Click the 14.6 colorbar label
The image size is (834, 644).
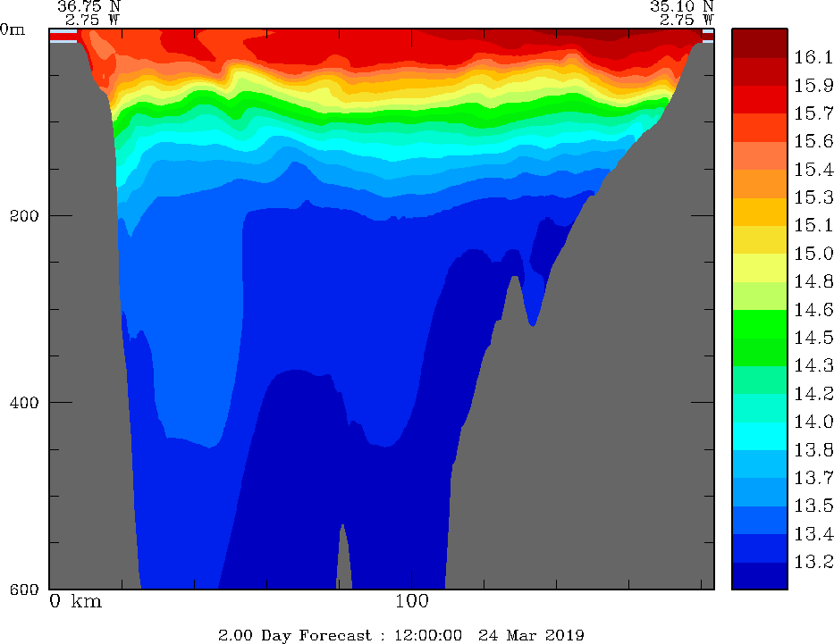click(813, 310)
